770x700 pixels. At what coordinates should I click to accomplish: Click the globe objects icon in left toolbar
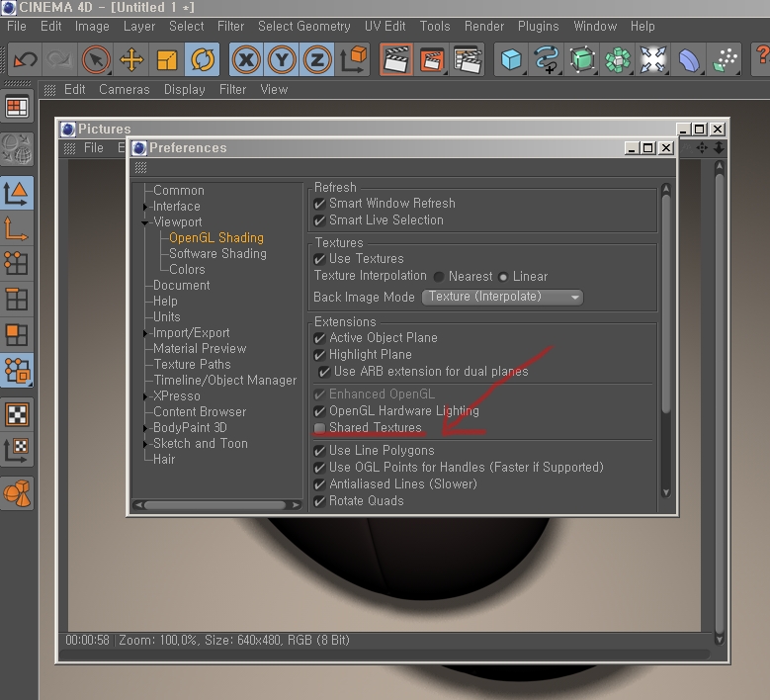pyautogui.click(x=17, y=149)
